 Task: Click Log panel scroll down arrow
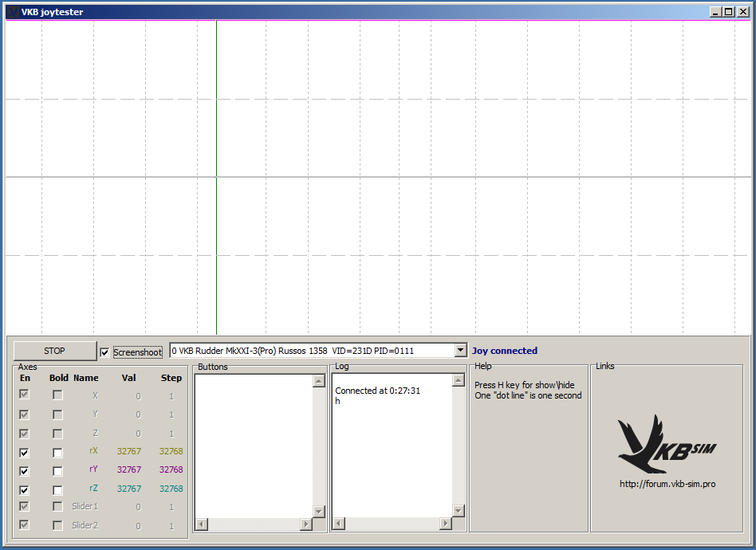(x=459, y=510)
